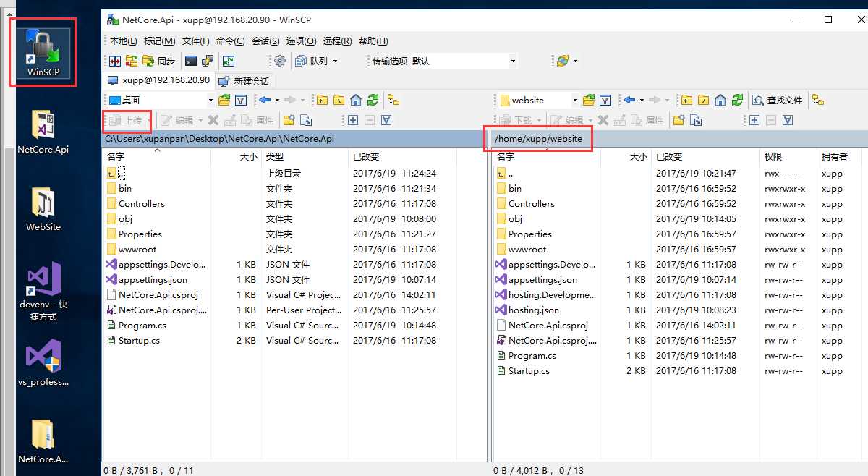Click the synchronize browsing icon beside compare directories
Screen dimensions: 868x476
click(132, 61)
